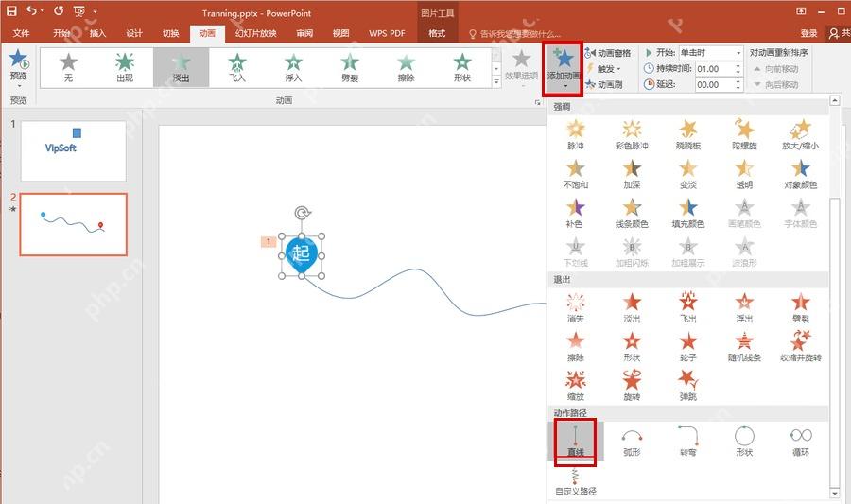
Task: Apply the 不饱和 emphasis effect
Action: coord(575,174)
